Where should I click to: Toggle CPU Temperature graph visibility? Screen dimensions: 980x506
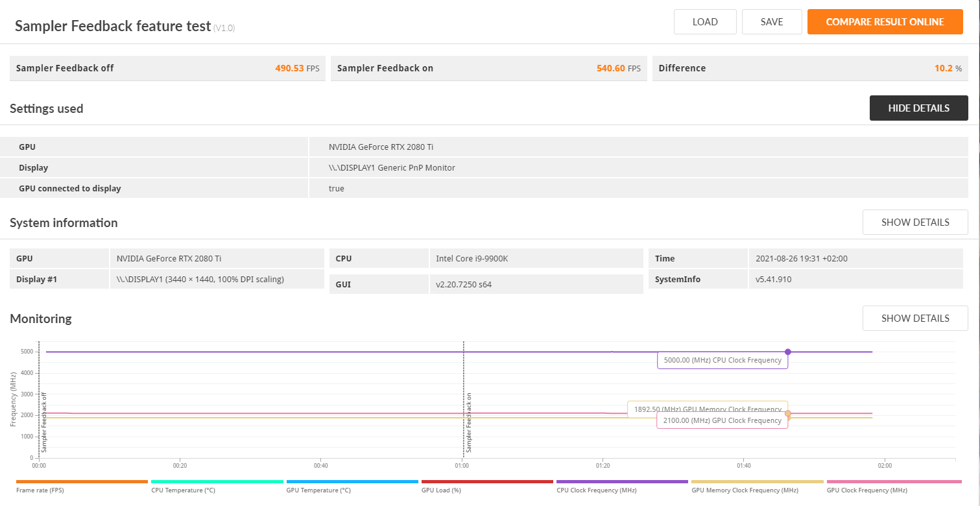click(x=183, y=490)
